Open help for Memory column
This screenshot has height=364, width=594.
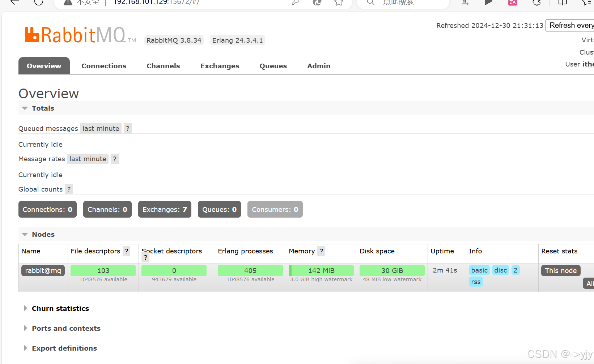tap(321, 251)
